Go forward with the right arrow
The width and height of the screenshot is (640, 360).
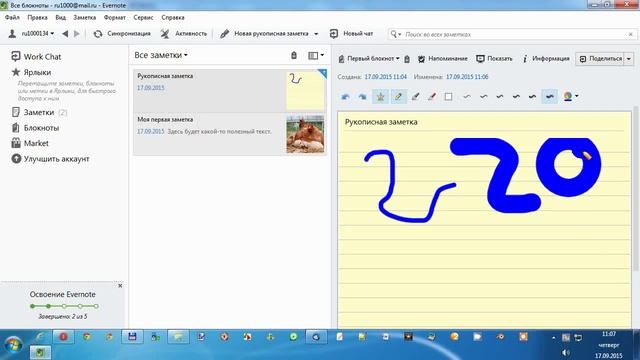77,34
